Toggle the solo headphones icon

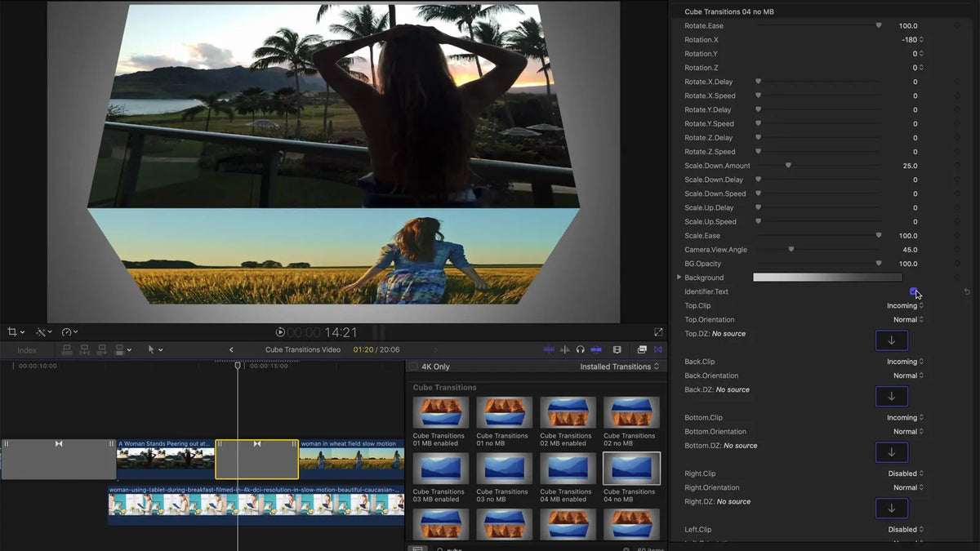pos(580,350)
